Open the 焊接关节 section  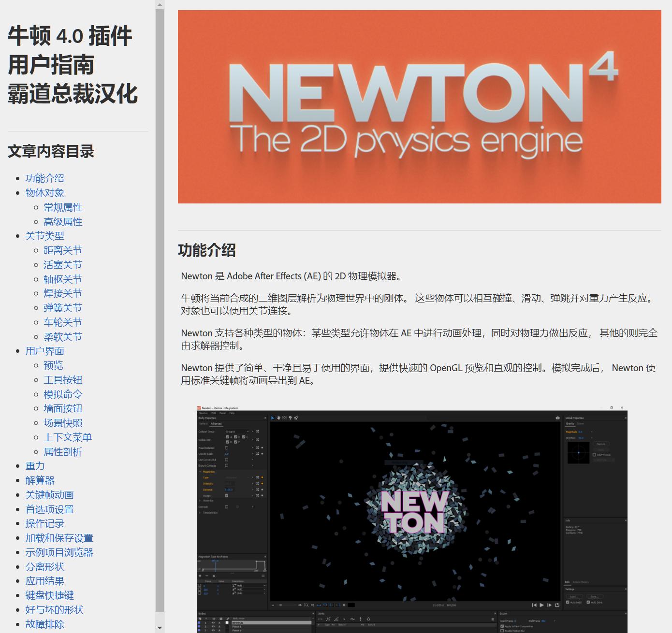tap(63, 293)
